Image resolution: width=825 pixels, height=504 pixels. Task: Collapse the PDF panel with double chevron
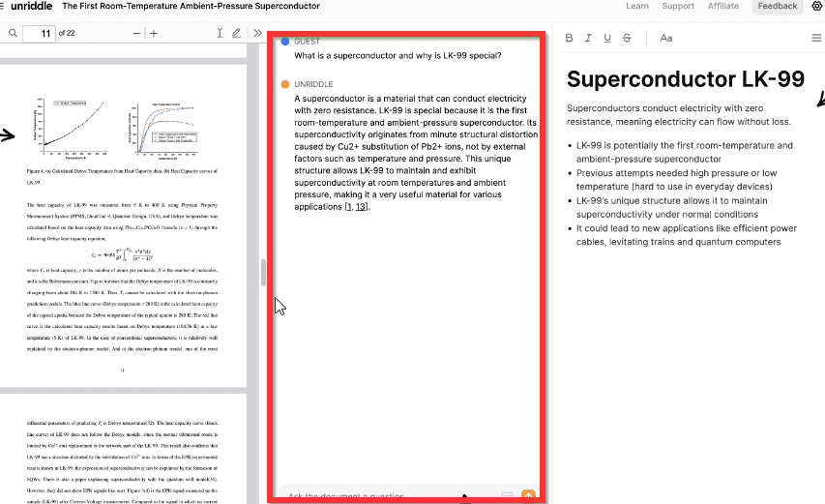coord(257,33)
